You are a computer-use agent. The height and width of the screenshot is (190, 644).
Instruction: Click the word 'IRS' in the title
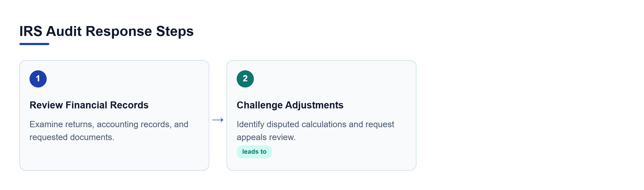pyautogui.click(x=31, y=31)
